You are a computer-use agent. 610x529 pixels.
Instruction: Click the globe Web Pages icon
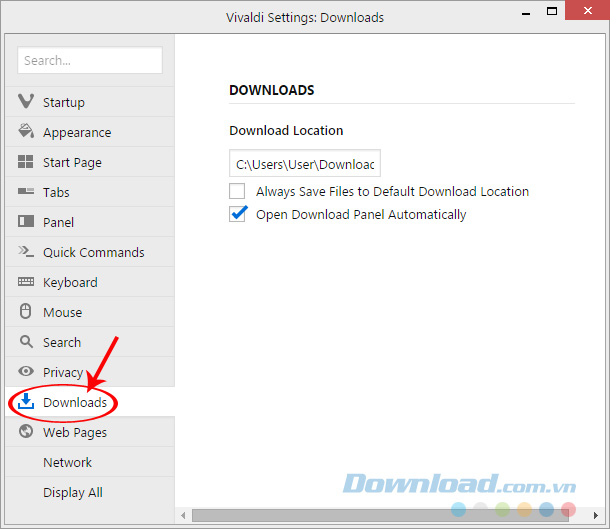coord(26,431)
